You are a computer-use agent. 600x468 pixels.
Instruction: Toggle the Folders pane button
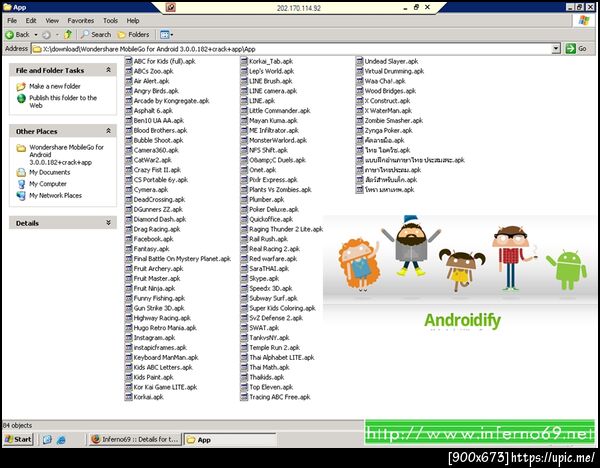point(134,35)
